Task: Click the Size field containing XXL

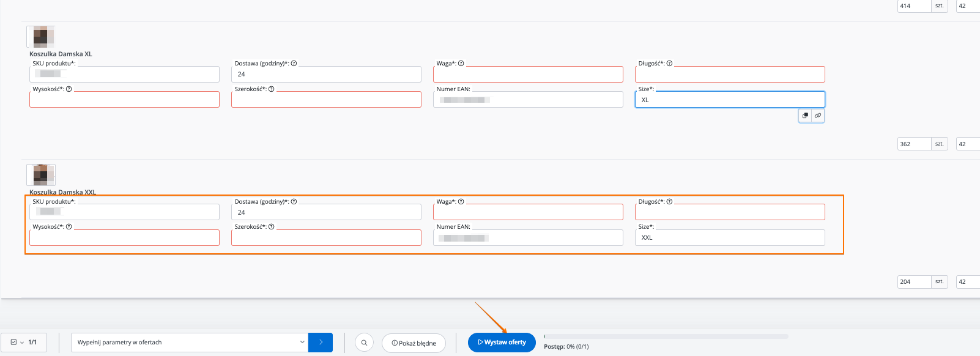Action: pyautogui.click(x=730, y=238)
